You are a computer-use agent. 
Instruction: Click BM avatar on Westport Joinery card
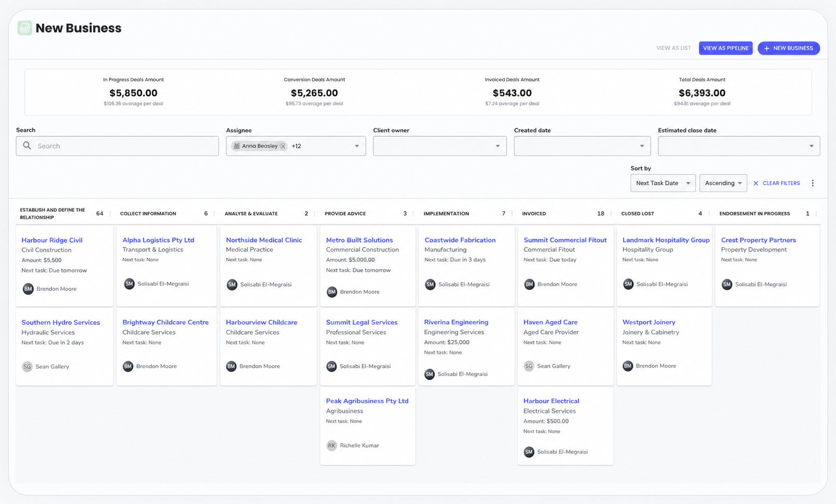[x=628, y=366]
